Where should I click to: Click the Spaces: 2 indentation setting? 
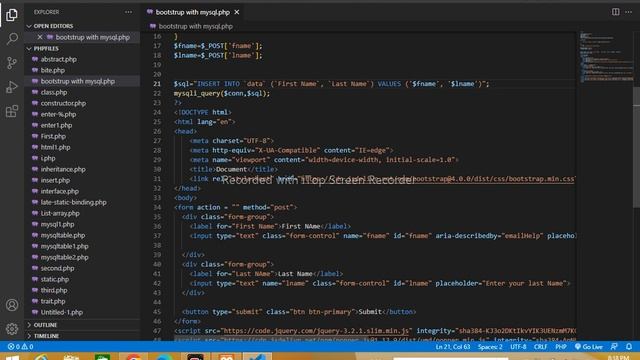(490, 347)
